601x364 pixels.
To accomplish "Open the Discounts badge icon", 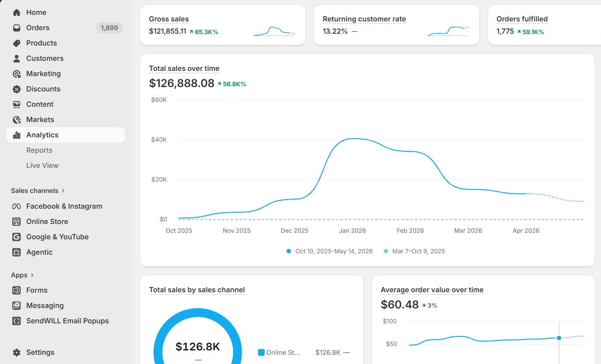I will click(x=17, y=89).
